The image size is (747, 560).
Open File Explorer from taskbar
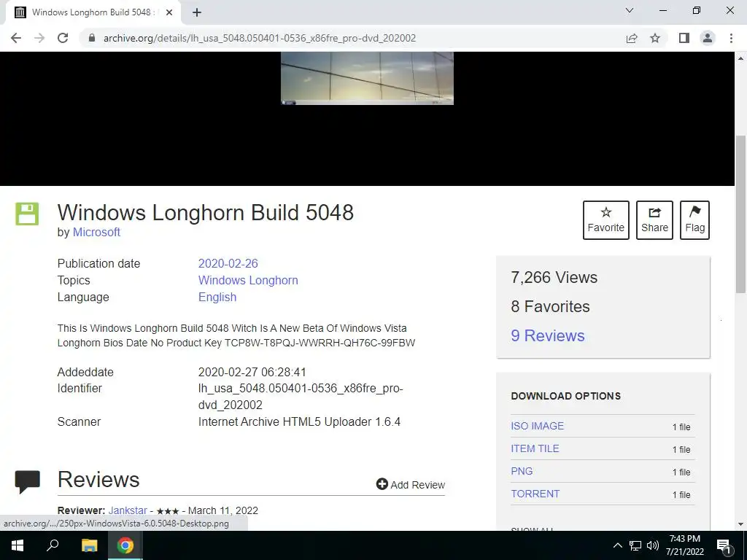(x=89, y=545)
